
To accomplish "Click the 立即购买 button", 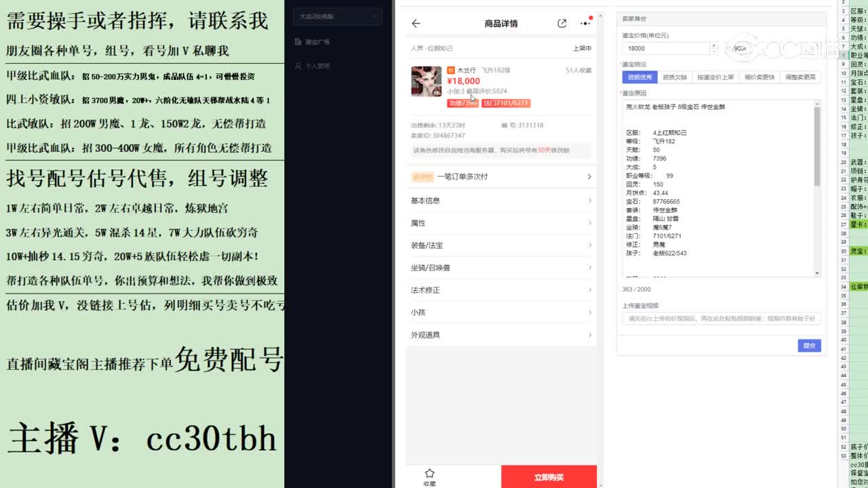I will (549, 477).
